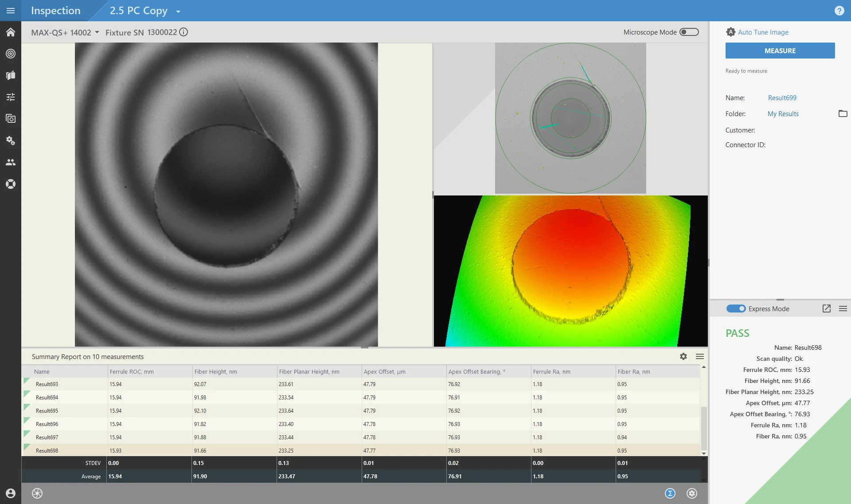Enable Microscope Mode
The height and width of the screenshot is (504, 851).
[689, 32]
